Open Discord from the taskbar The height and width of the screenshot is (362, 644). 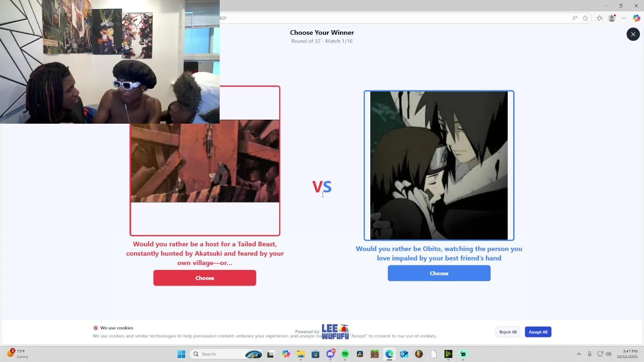pyautogui.click(x=331, y=354)
